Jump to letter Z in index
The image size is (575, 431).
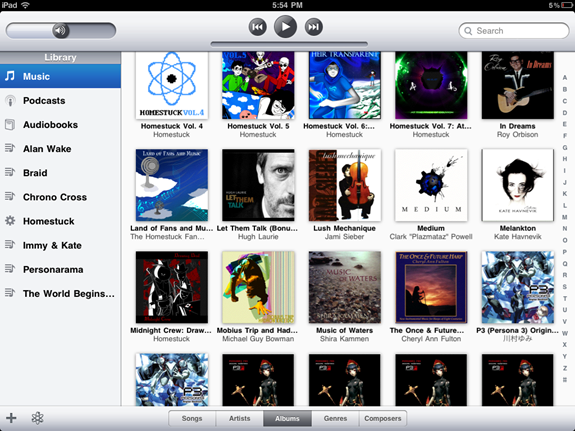[x=565, y=368]
